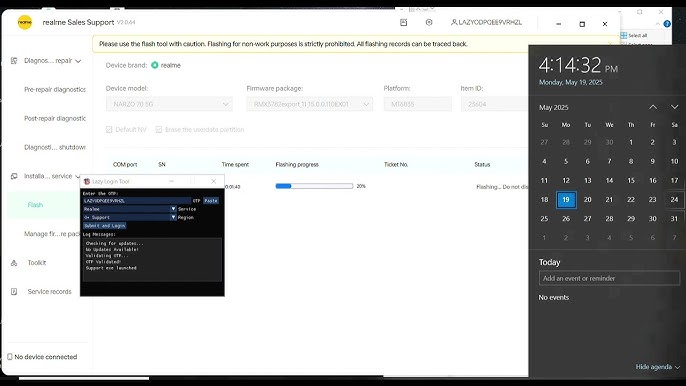
Task: Open the Firmware package dropdown
Action: tap(310, 104)
